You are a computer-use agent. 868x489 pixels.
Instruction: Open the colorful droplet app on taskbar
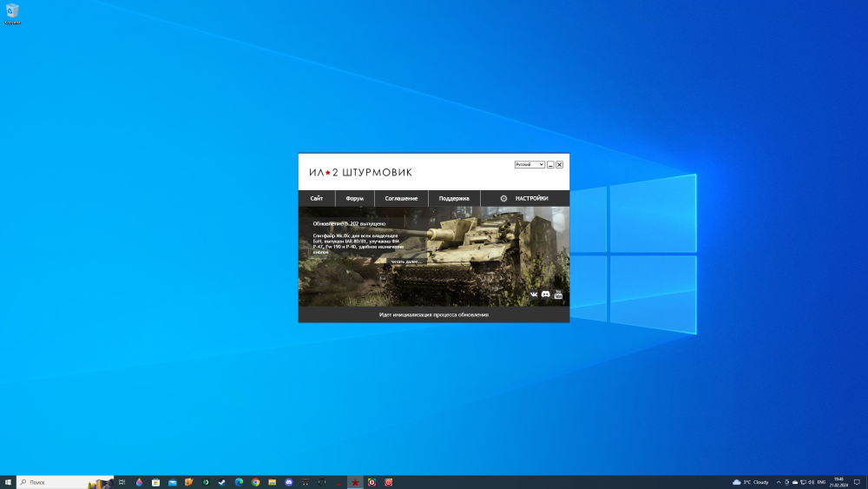click(139, 482)
